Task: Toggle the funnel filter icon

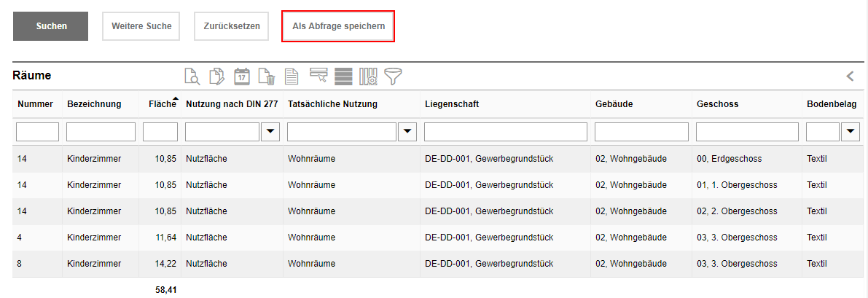Action: [x=393, y=77]
